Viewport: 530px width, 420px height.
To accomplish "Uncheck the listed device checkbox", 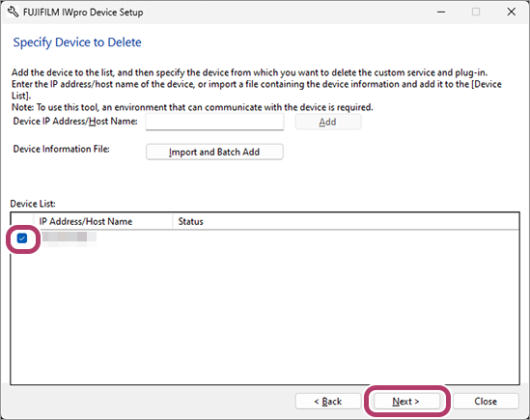I will (x=22, y=238).
